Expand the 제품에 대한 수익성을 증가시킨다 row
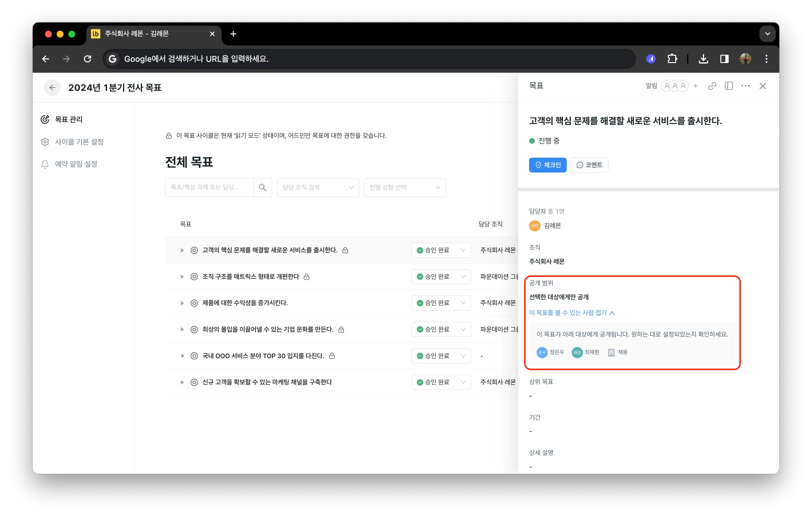Image resolution: width=812 pixels, height=517 pixels. 182,303
